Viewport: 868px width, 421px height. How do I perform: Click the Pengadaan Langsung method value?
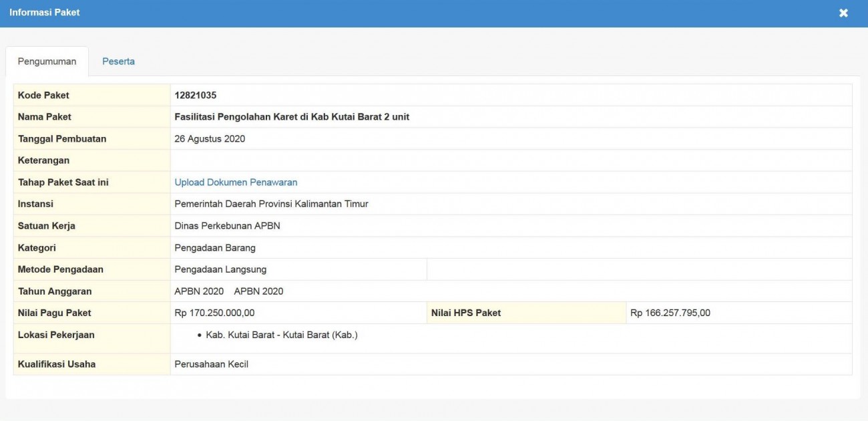click(220, 269)
